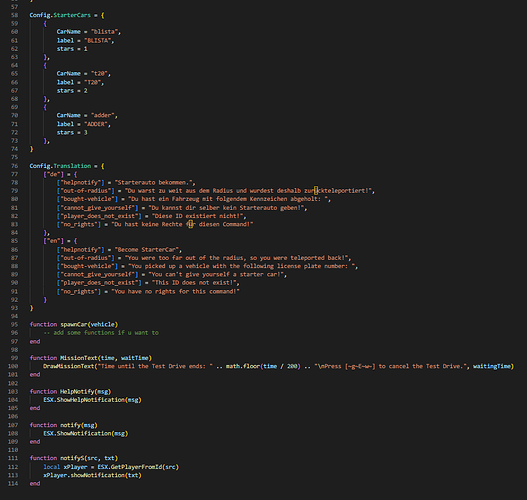Screen dimensions: 527x500
Task: Click line number 111 in the gutter
Action: 13,458
